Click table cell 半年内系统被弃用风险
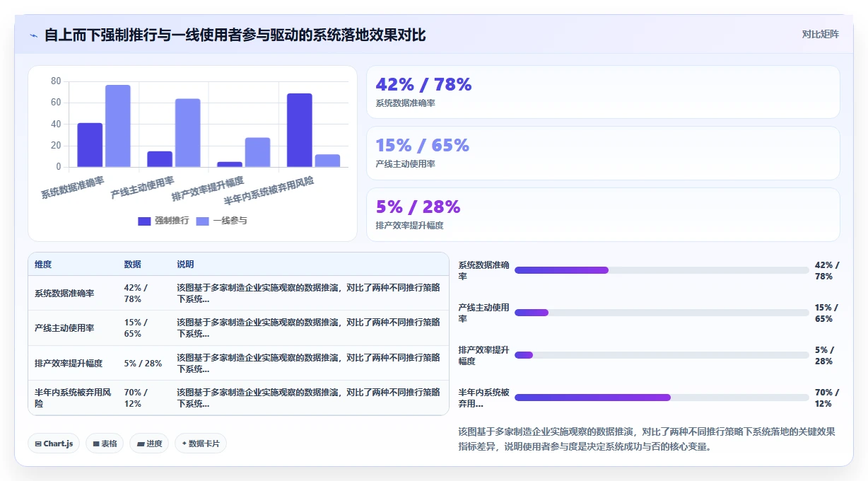Screen dimensions: 868x481 coord(73,398)
